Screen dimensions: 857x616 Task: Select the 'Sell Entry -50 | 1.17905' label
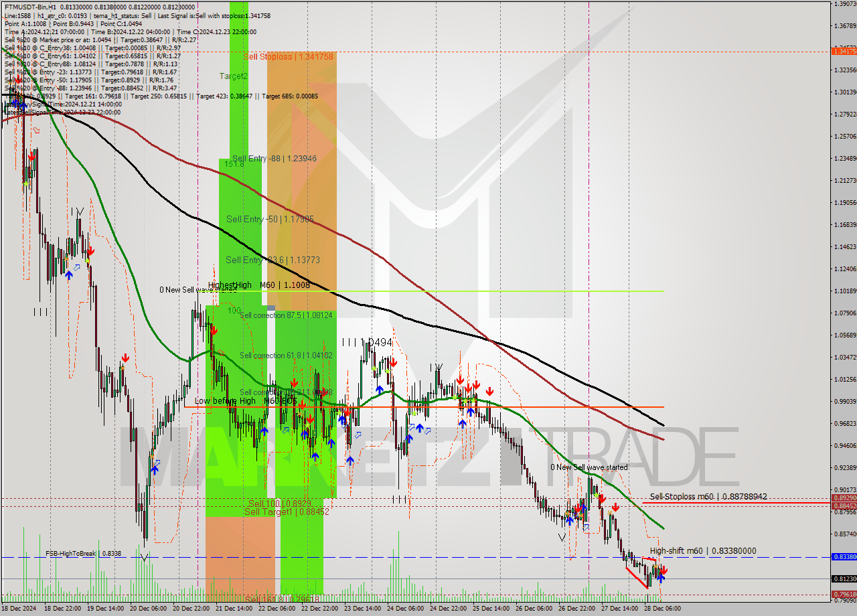pos(270,219)
